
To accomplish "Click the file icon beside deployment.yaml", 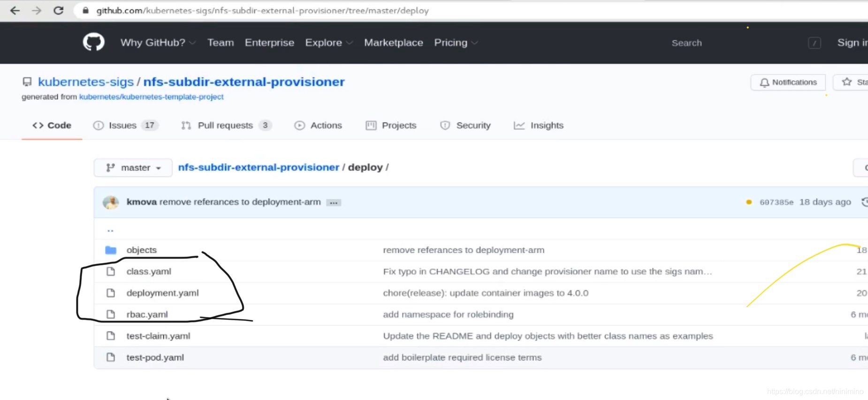I will coord(111,293).
